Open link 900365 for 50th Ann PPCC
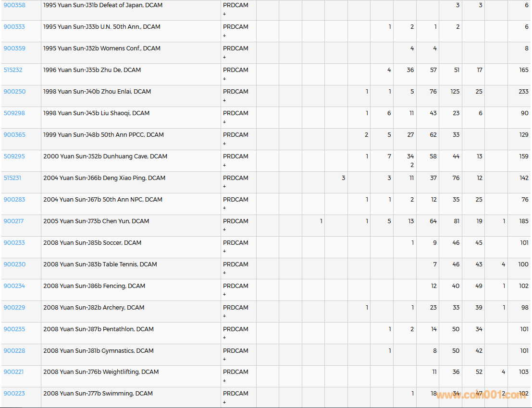 click(x=14, y=135)
